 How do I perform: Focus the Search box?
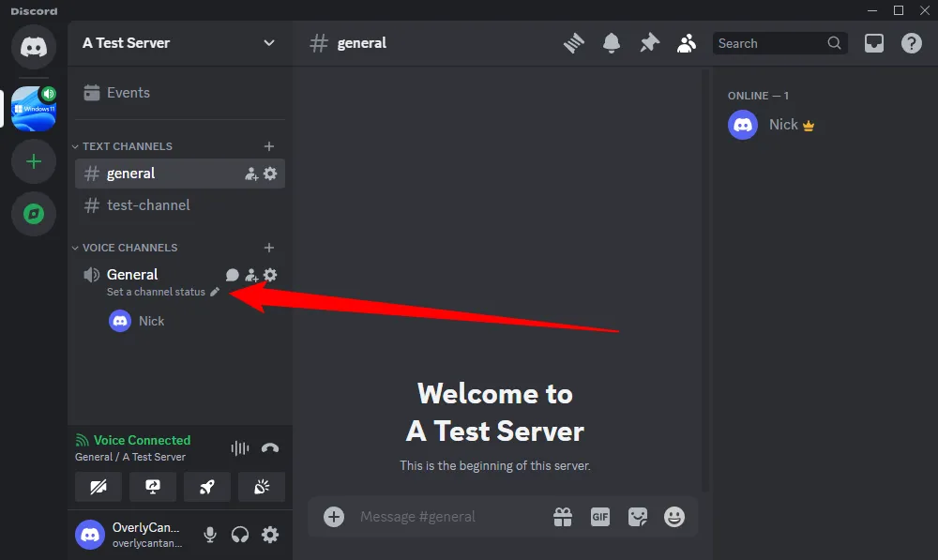[780, 43]
